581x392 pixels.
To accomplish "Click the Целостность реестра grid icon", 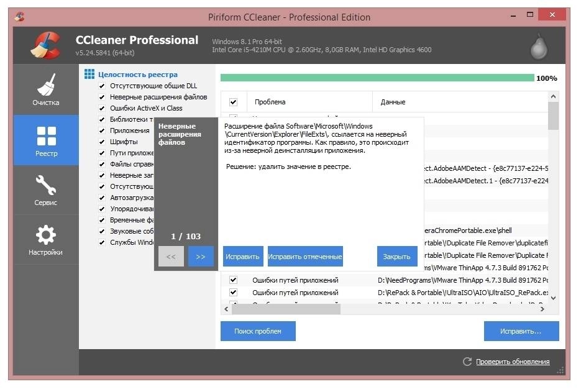I will 89,74.
